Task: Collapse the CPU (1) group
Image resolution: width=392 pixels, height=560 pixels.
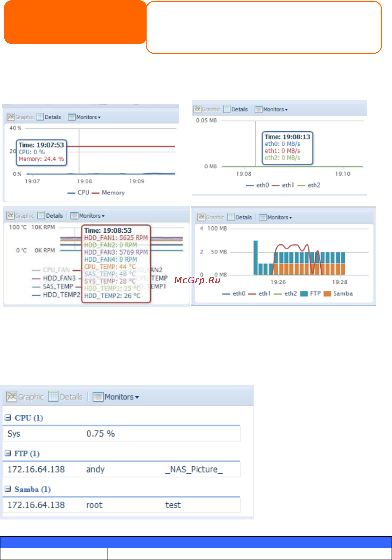Action: click(8, 417)
